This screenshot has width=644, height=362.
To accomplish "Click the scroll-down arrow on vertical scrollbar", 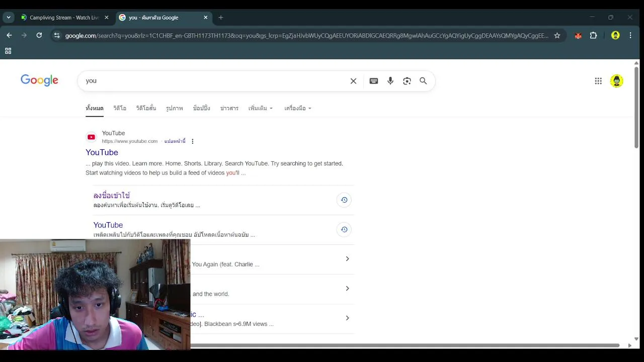I will [636, 339].
